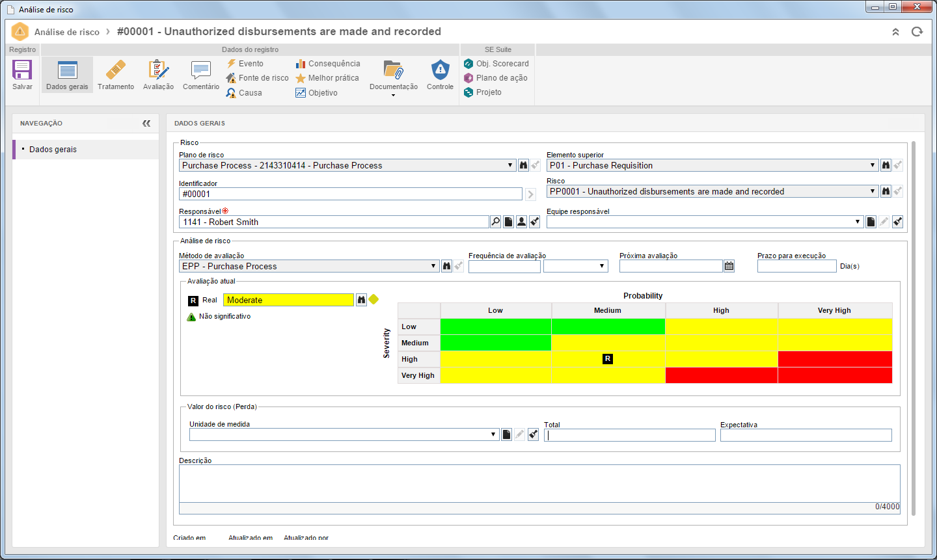Select green Low/Low matrix cell
This screenshot has height=560, width=937.
496,327
